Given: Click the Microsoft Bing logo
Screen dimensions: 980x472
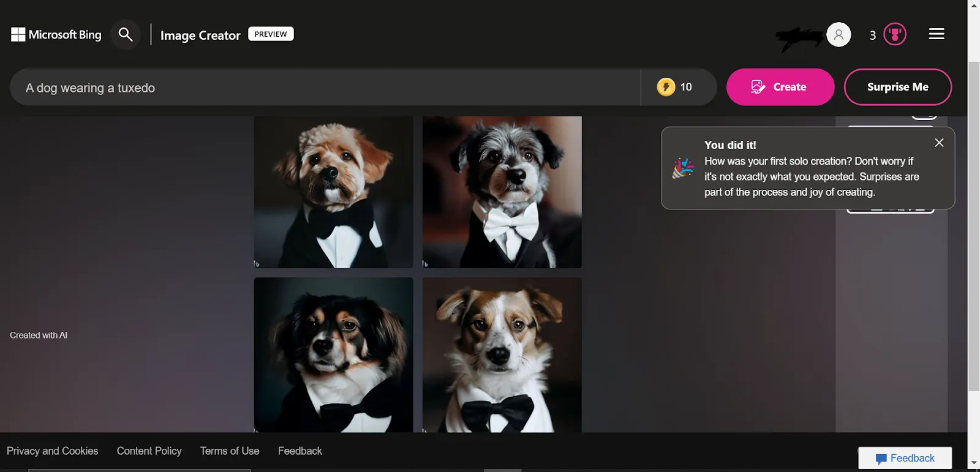Looking at the screenshot, I should (56, 35).
